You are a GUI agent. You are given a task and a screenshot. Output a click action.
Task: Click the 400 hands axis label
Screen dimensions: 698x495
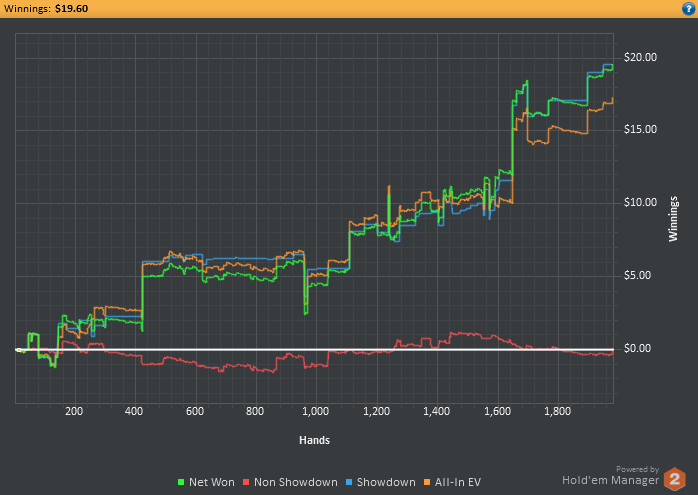(x=134, y=411)
